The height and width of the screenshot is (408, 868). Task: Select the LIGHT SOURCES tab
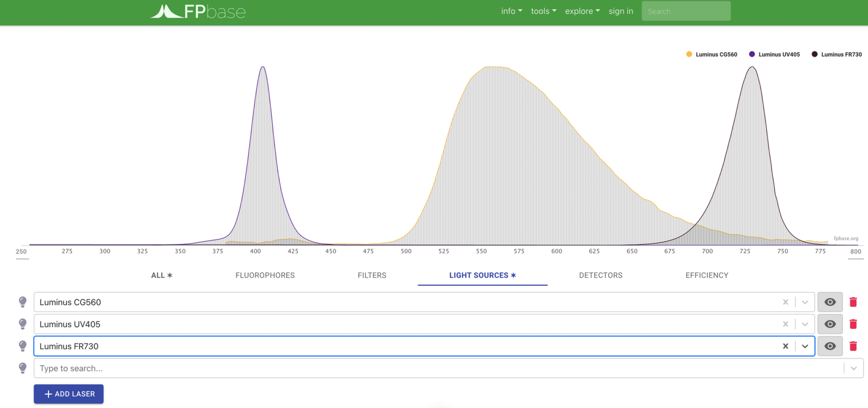click(x=483, y=275)
